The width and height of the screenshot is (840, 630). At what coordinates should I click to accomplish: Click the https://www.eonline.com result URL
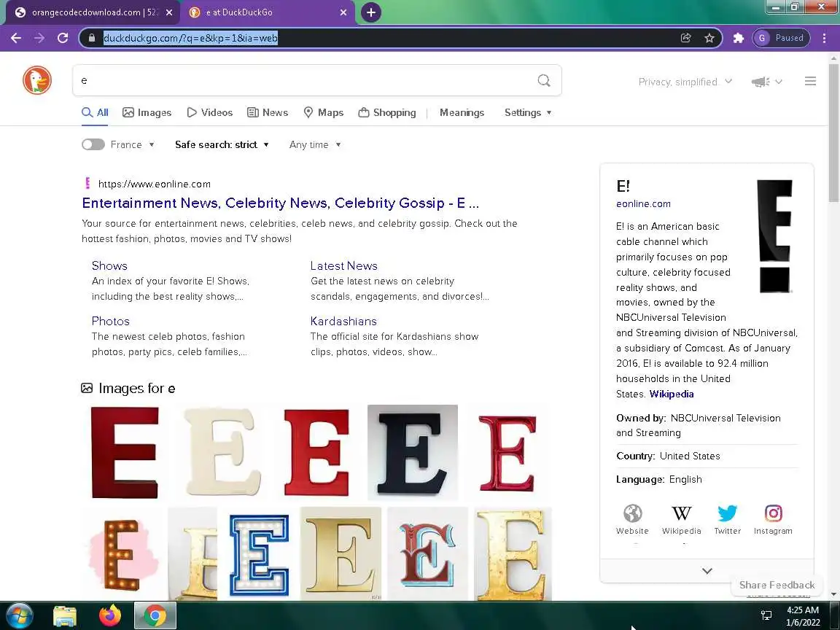[x=155, y=184]
